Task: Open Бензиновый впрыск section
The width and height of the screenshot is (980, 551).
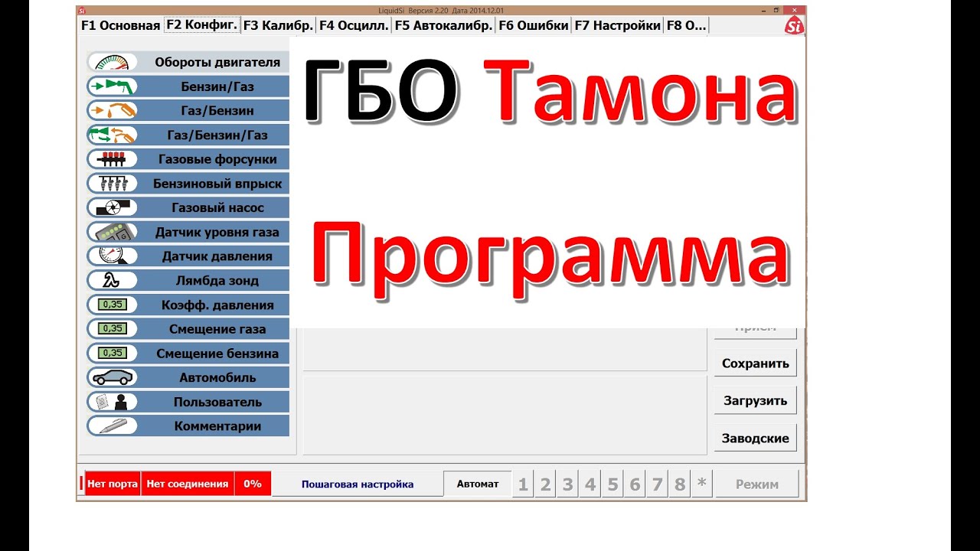Action: tap(188, 184)
